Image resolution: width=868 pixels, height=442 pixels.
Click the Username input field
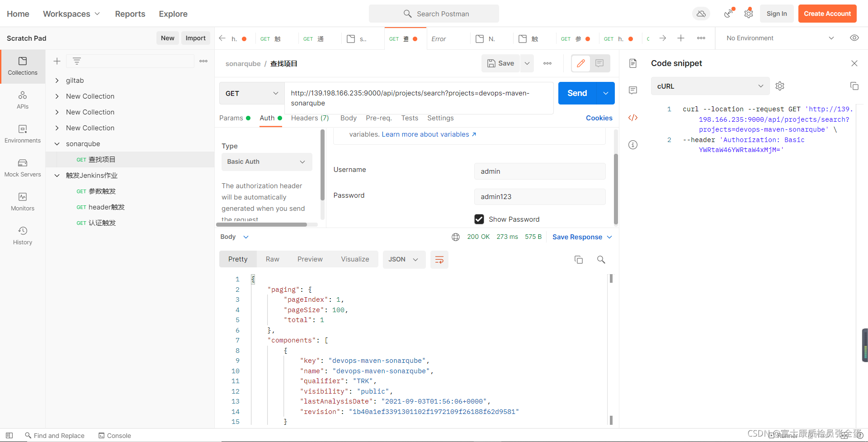[x=540, y=171]
